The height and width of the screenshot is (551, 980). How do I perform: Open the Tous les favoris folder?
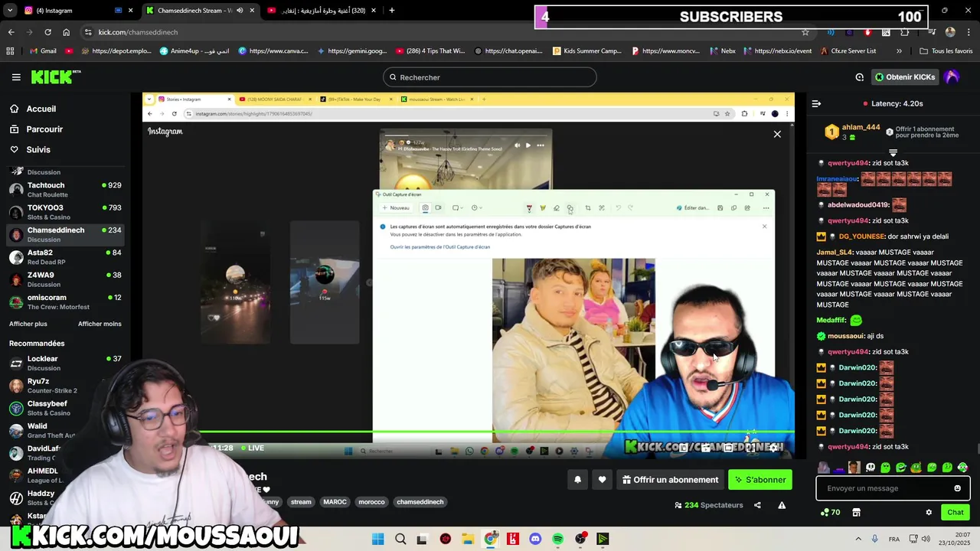pyautogui.click(x=946, y=51)
